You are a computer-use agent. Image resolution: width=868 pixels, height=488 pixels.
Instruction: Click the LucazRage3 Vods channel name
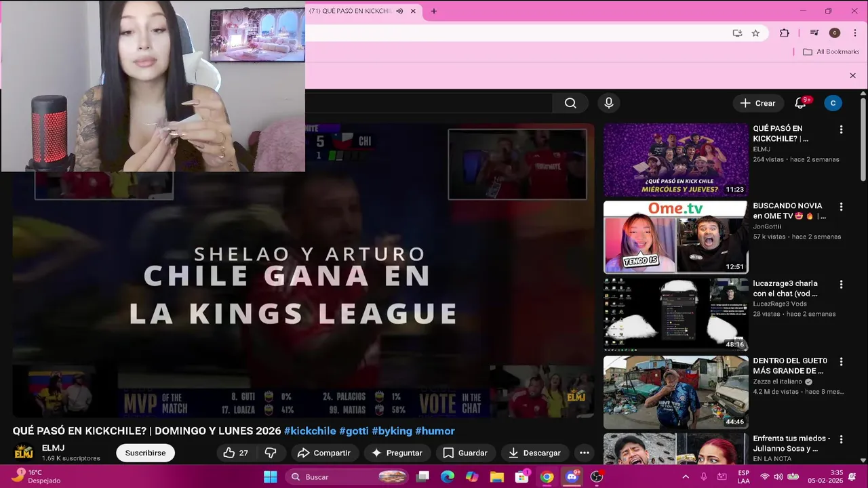781,304
